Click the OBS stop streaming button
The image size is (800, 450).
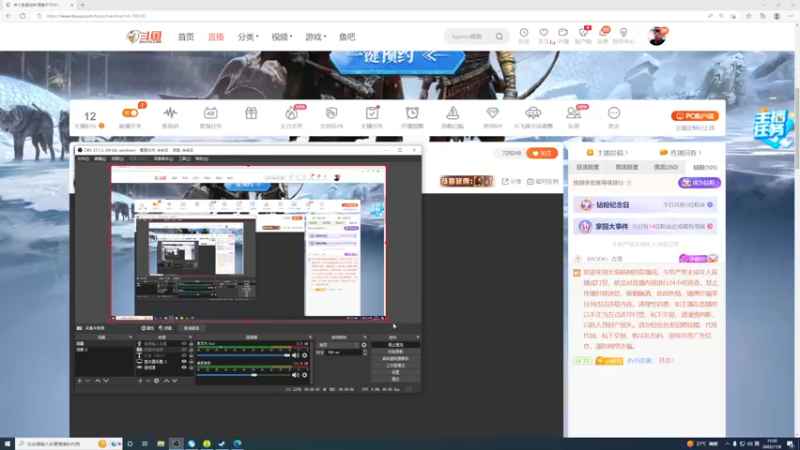click(x=395, y=345)
